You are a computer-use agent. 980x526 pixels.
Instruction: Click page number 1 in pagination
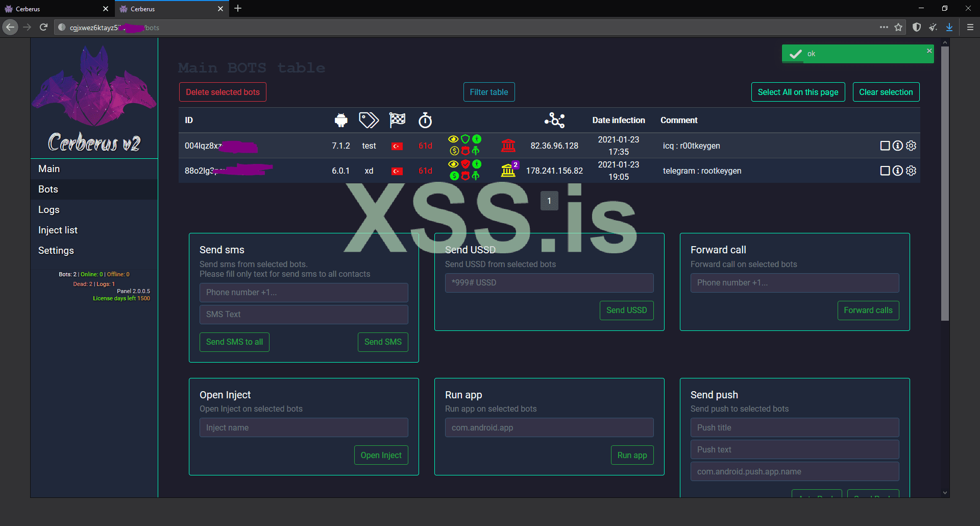[x=549, y=201]
